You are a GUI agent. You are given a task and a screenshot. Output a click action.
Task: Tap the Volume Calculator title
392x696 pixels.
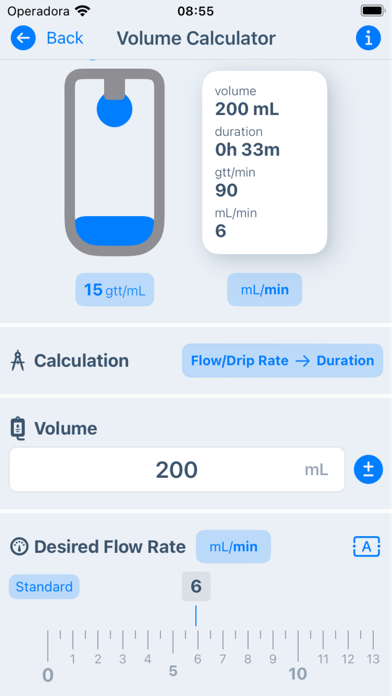(196, 38)
